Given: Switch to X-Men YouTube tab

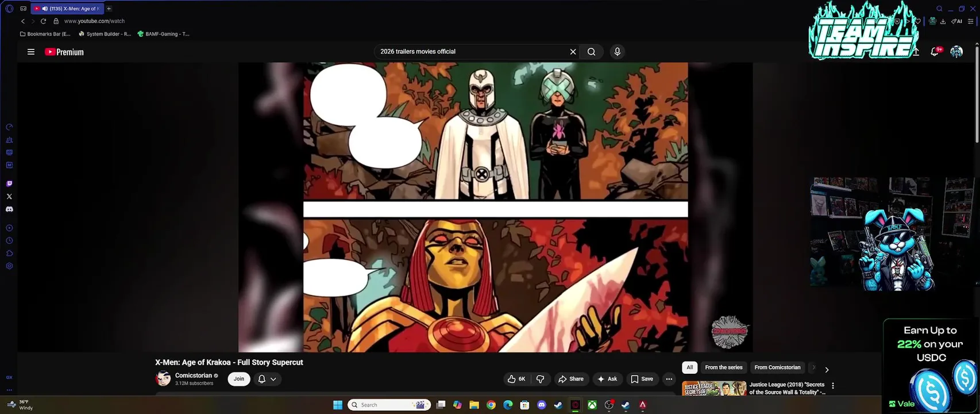Looking at the screenshot, I should coord(68,9).
